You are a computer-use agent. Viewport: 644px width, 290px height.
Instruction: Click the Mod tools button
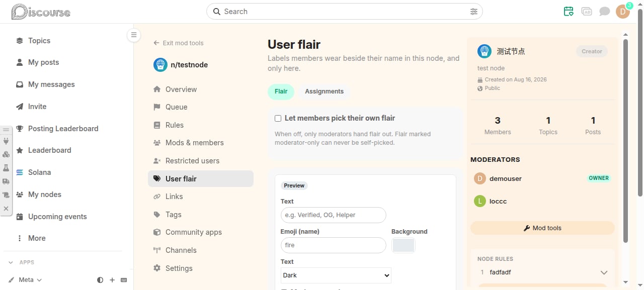[x=542, y=228]
